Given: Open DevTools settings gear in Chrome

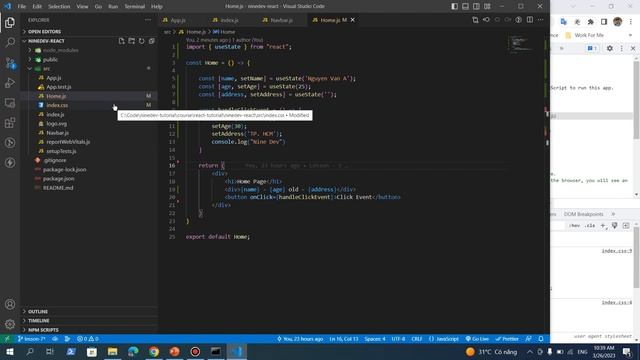Looking at the screenshot, I should point(610,48).
